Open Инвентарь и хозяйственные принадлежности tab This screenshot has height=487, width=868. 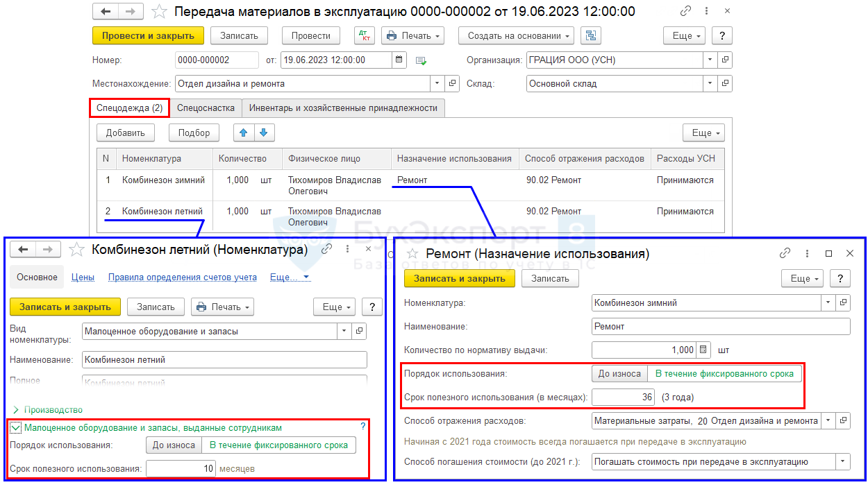(x=343, y=108)
